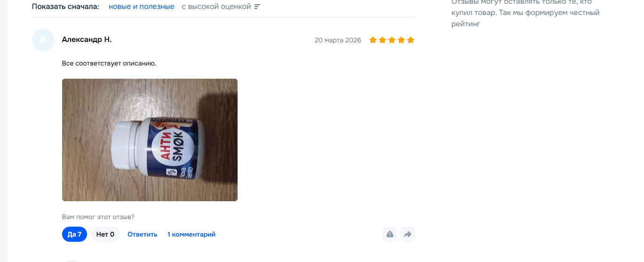The image size is (644, 262).
Task: Click the "Вам помог этот отзыв?" prompt
Action: [98, 217]
